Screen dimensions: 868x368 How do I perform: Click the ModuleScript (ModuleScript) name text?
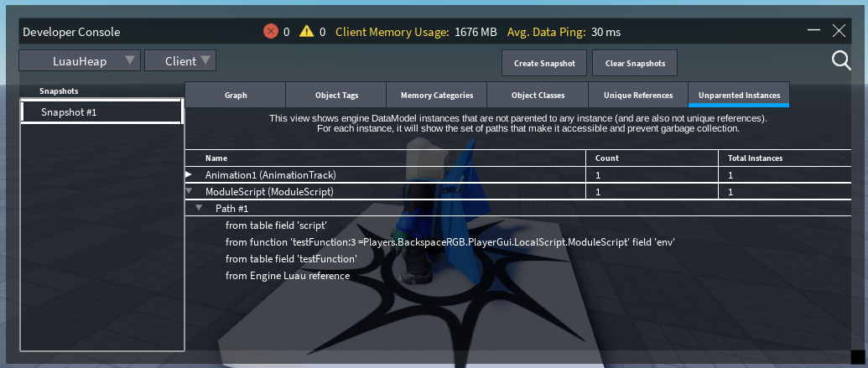(269, 192)
